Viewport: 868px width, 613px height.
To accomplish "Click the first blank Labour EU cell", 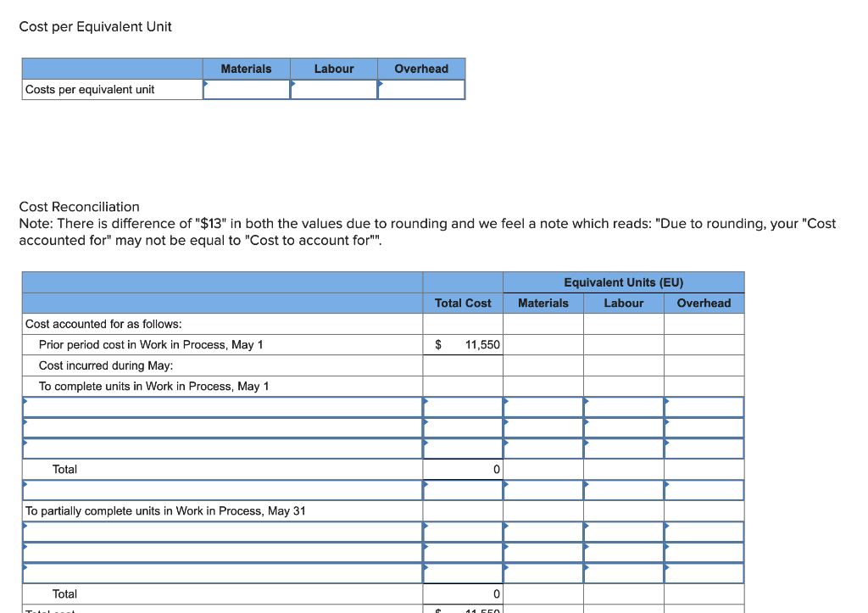I will (x=623, y=406).
